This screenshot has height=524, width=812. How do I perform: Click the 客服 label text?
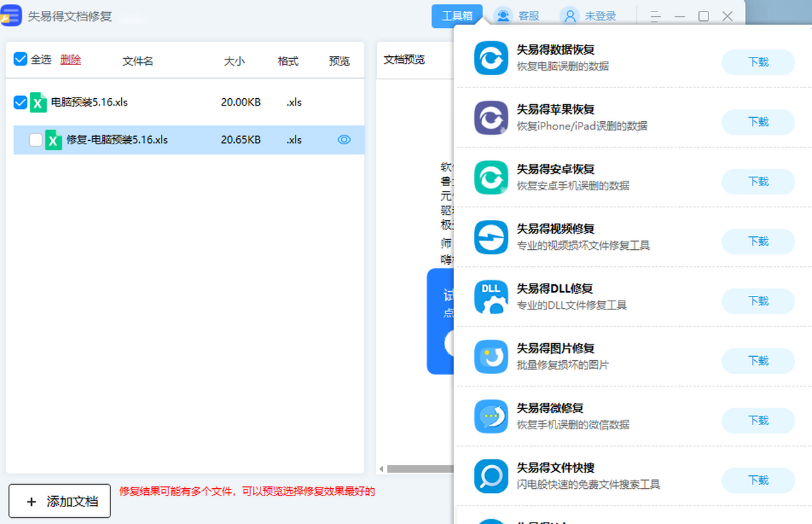(529, 16)
